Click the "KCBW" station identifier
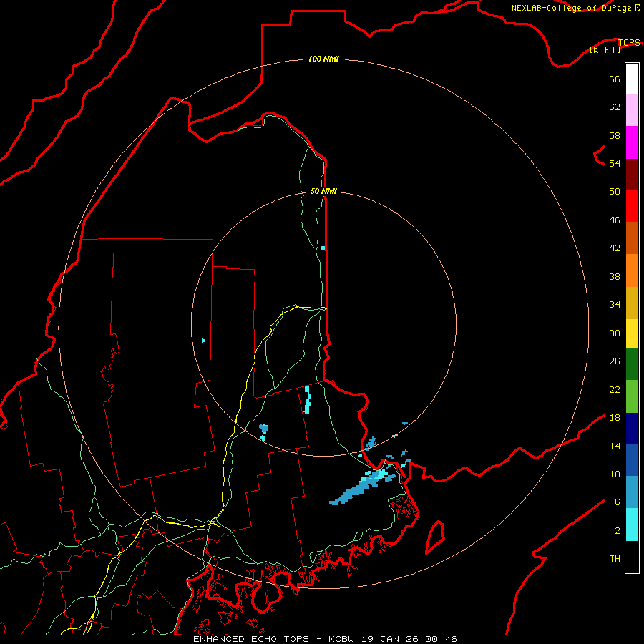 pyautogui.click(x=341, y=639)
